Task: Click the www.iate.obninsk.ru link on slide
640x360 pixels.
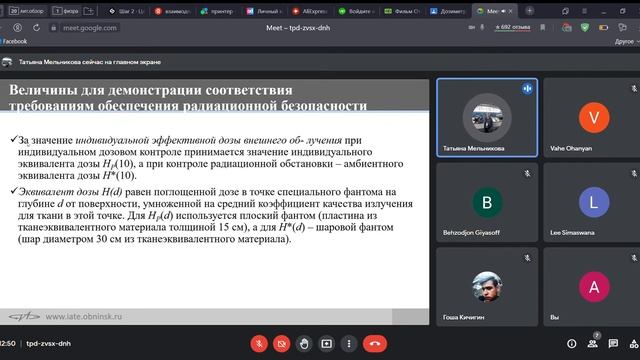Action: 84,316
